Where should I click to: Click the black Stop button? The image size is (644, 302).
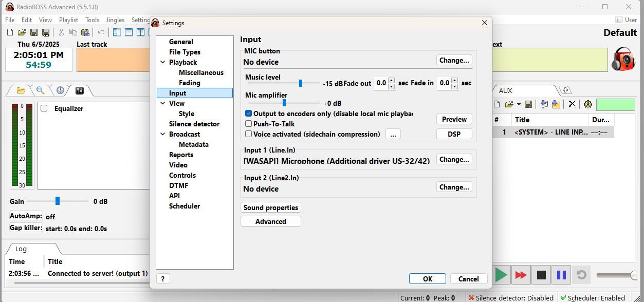[541, 275]
